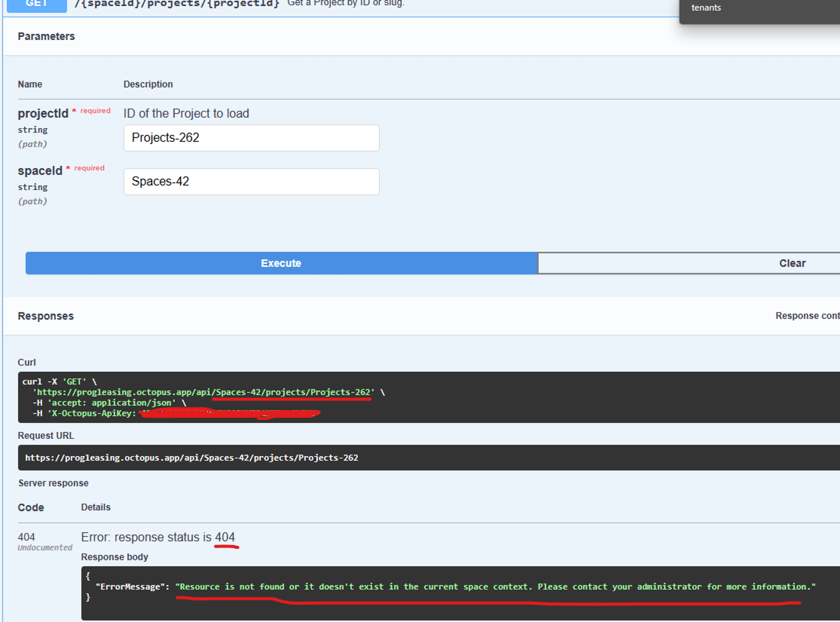Expand the Responses section heading

point(45,316)
